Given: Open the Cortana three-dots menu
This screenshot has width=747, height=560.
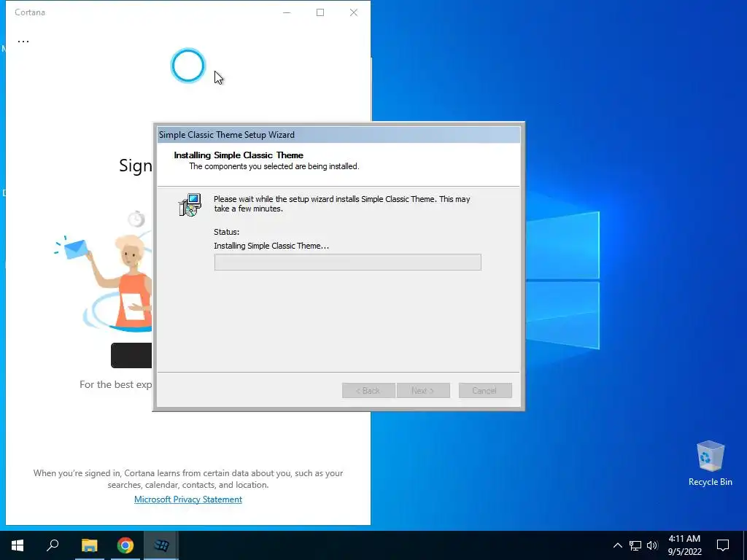Looking at the screenshot, I should [x=23, y=42].
